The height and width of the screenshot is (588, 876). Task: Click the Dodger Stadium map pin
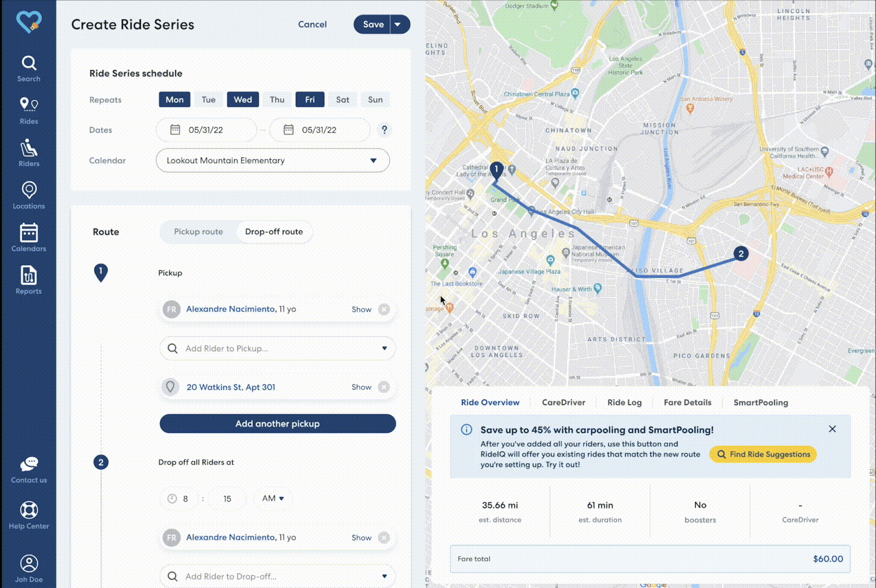pyautogui.click(x=554, y=5)
